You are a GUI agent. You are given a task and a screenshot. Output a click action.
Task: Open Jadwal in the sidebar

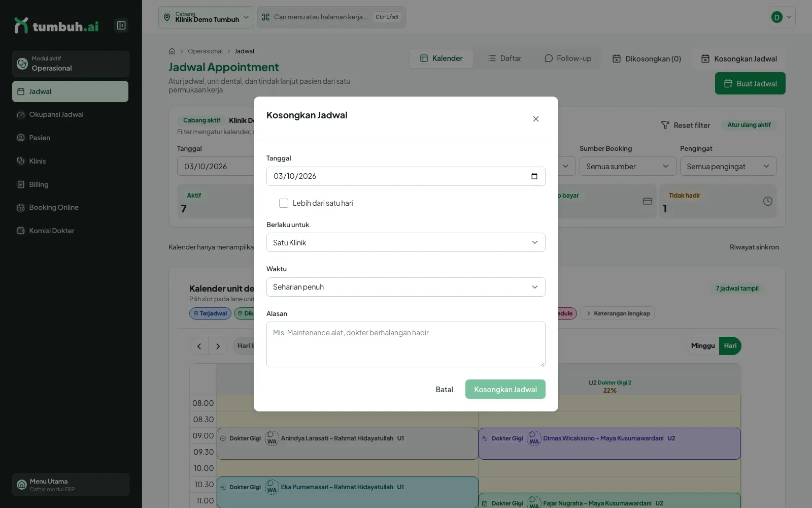(x=70, y=91)
